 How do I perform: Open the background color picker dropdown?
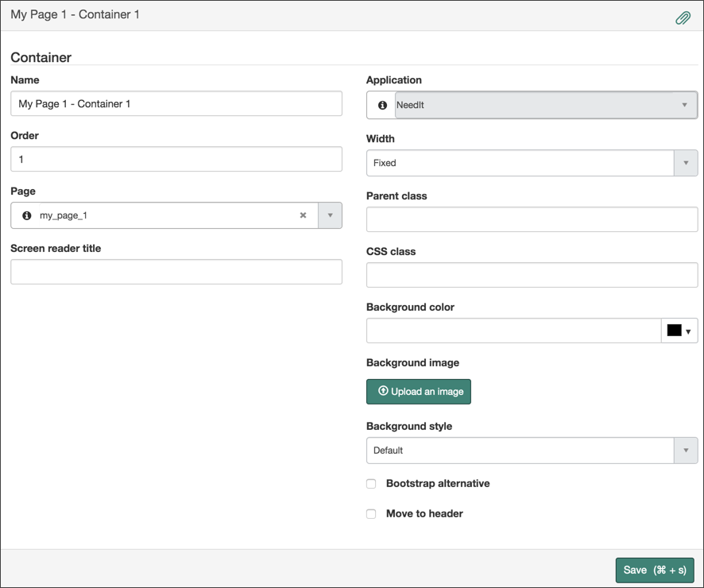690,331
